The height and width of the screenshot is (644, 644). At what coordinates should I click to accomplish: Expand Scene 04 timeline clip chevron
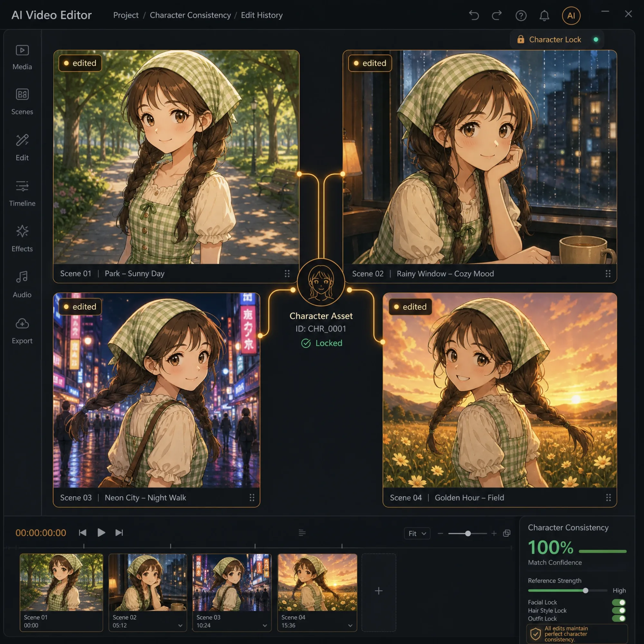coord(350,626)
